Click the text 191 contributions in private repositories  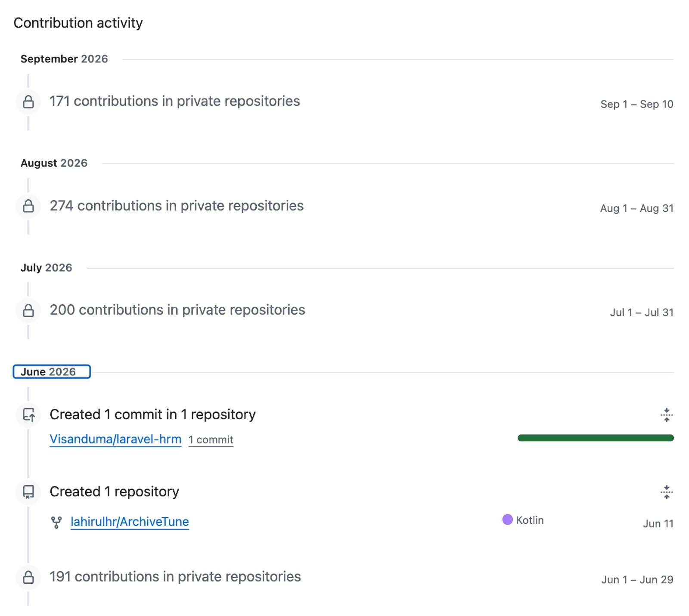[175, 577]
